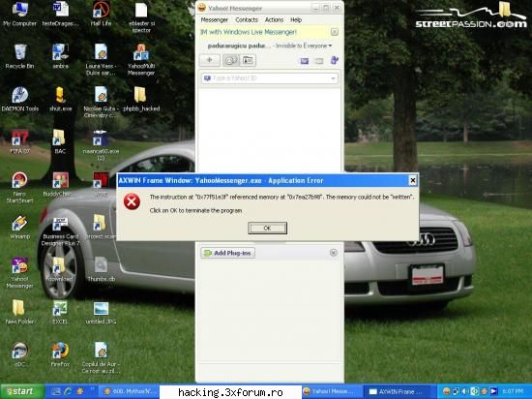This screenshot has width=532, height=399.
Task: Open the Yahoo! ID field dropdown arrow
Action: 333,78
